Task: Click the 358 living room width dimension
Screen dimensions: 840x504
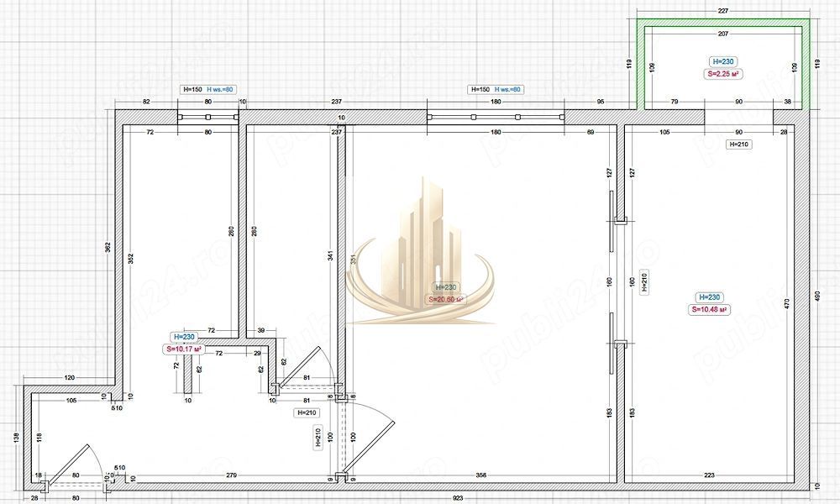Action: tap(481, 475)
